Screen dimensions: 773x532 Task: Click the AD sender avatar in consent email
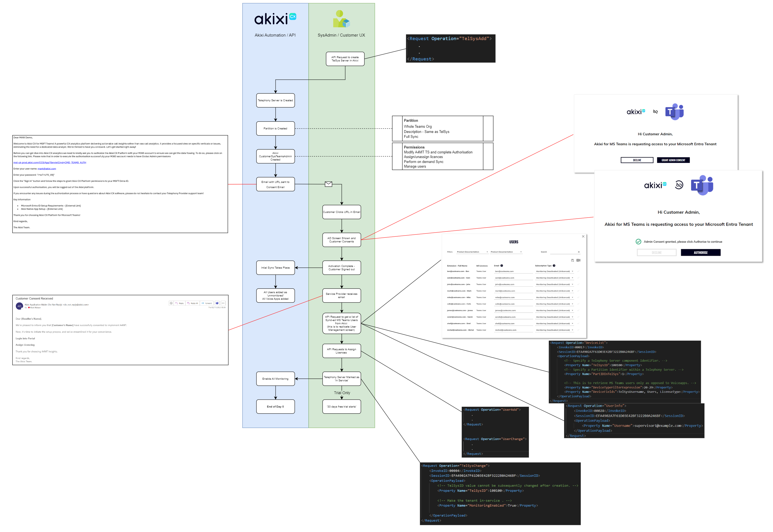point(19,306)
